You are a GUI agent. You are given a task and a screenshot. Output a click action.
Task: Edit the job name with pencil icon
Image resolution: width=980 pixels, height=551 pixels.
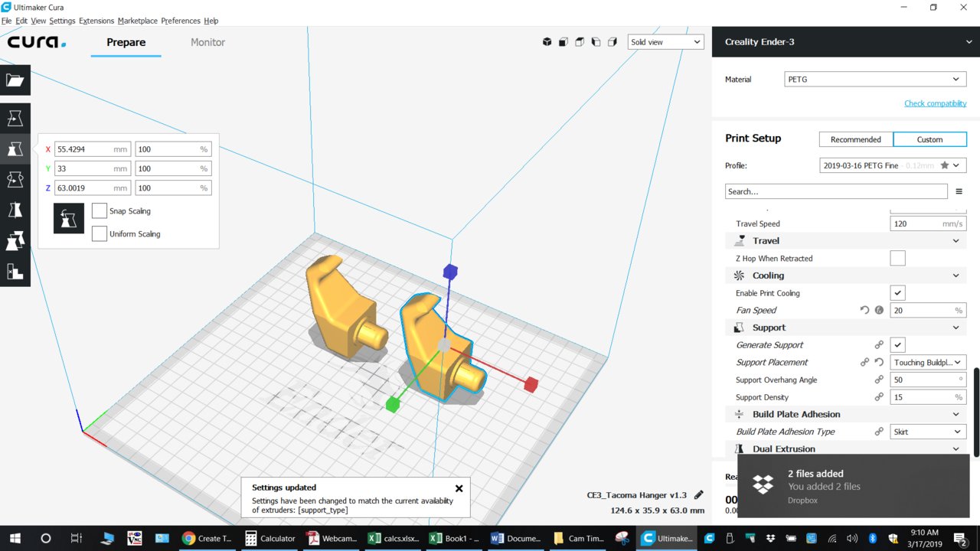[699, 495]
